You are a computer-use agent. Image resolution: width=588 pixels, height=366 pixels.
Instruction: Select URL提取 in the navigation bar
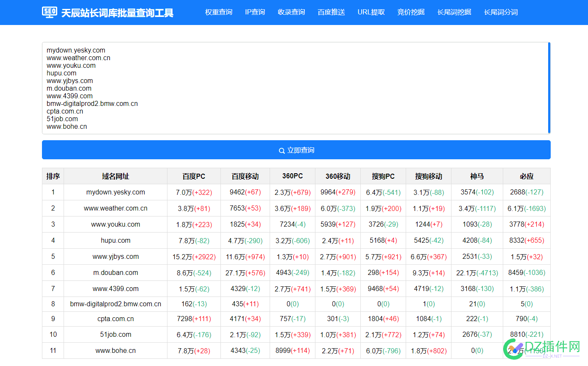click(x=371, y=12)
